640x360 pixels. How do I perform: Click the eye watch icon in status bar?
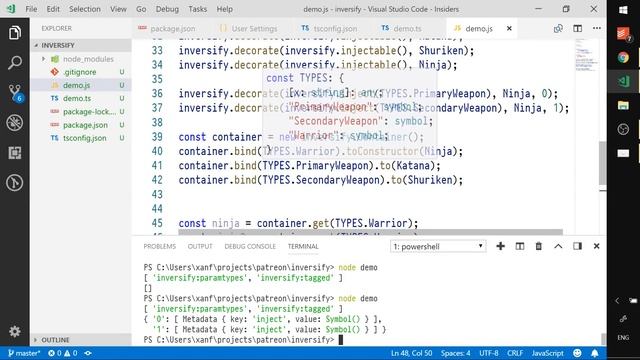[88, 353]
